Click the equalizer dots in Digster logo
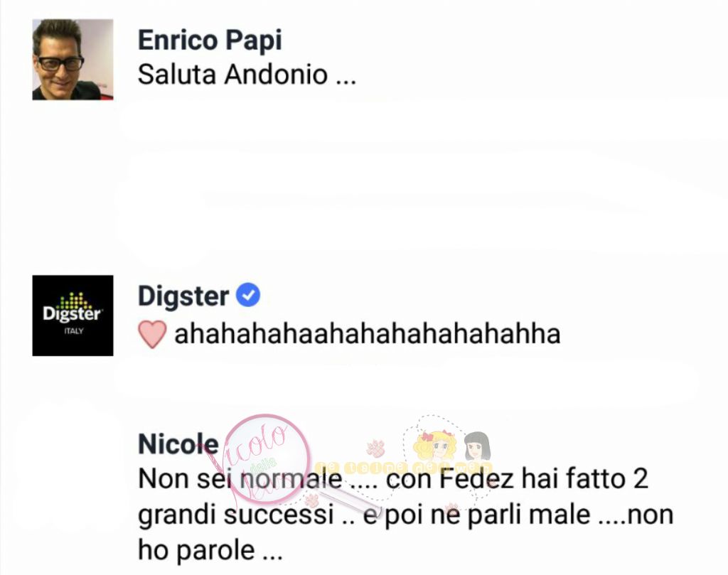The height and width of the screenshot is (575, 728). [73, 301]
